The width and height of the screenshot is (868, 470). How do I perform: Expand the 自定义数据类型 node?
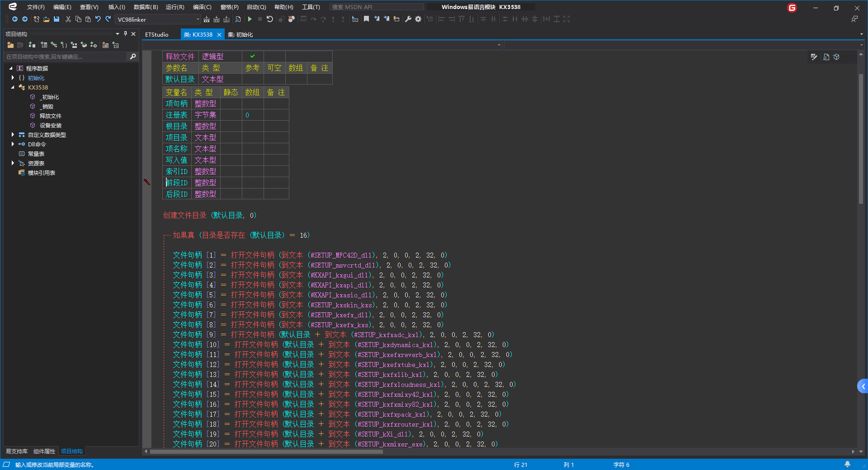coord(13,135)
